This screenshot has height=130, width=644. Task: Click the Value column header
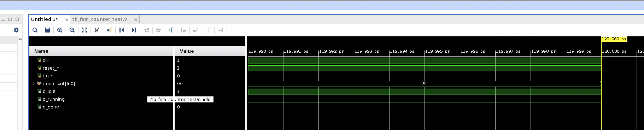point(210,51)
